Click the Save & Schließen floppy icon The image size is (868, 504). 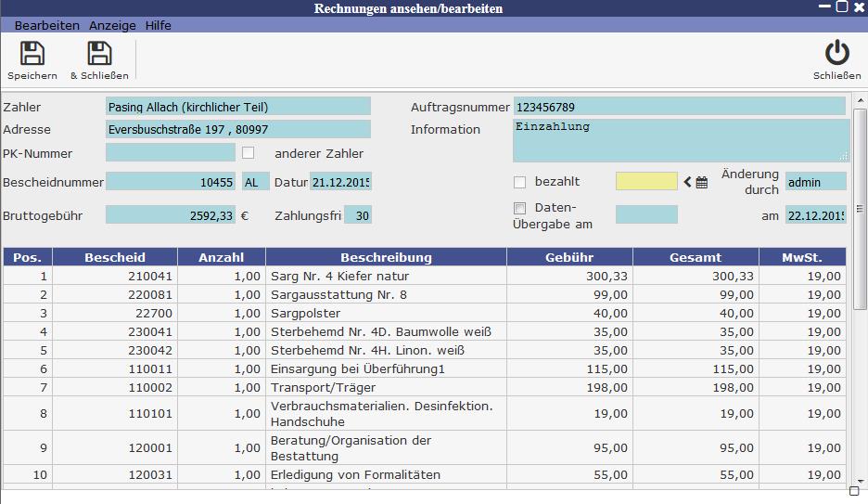click(99, 54)
